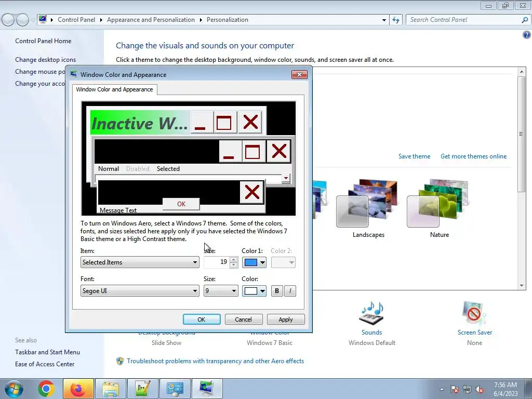
Task: Open Taskbar and Start Menu link
Action: point(47,352)
